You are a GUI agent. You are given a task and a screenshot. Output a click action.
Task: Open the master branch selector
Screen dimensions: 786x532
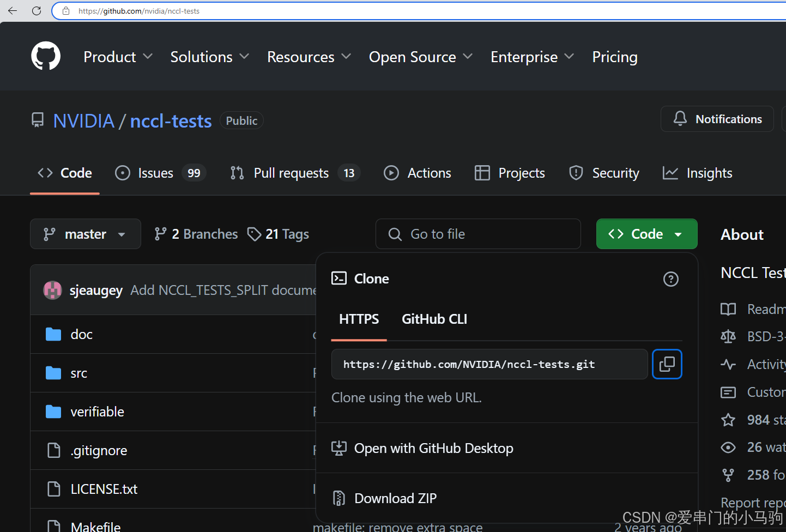86,234
